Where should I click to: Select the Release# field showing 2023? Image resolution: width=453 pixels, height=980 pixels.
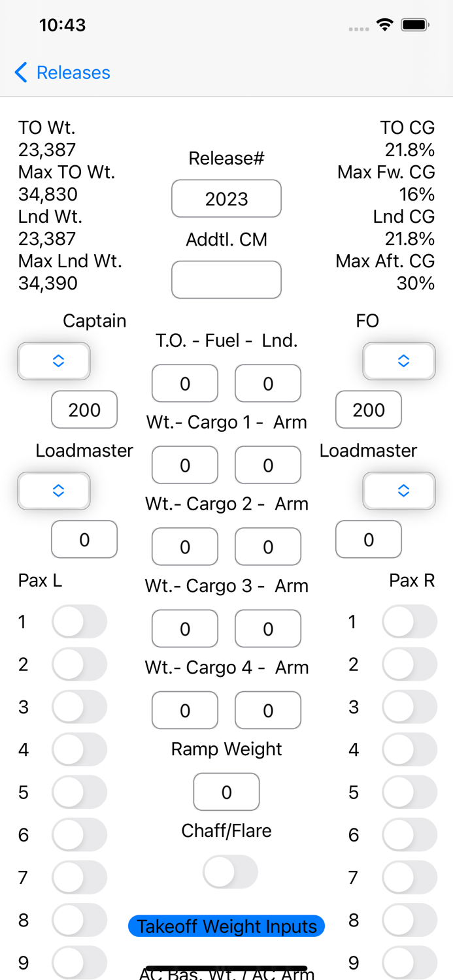pyautogui.click(x=226, y=198)
